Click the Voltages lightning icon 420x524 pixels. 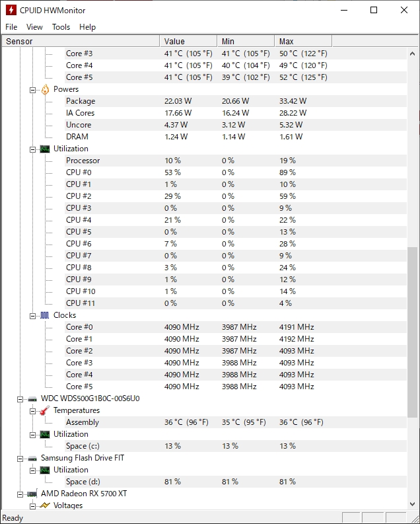(45, 505)
